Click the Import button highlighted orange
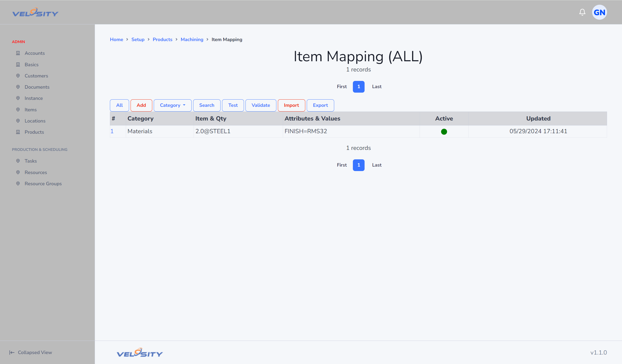Viewport: 622px width, 364px height. (291, 105)
